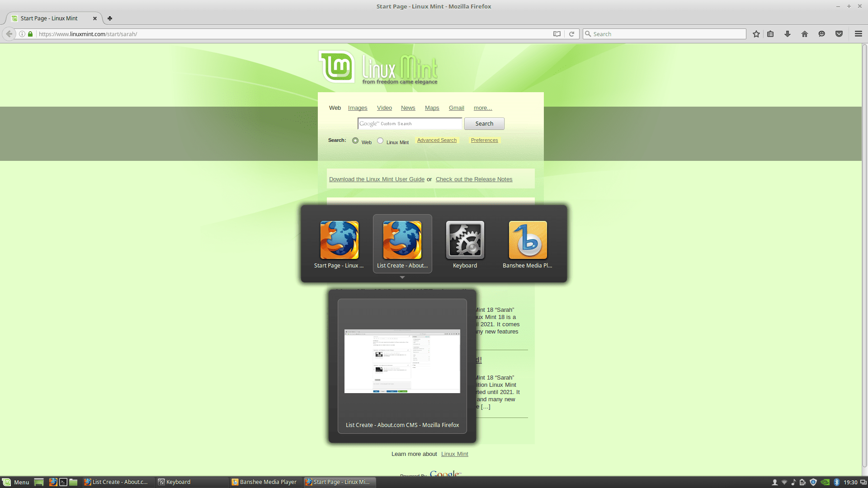Choose Banshee Media Player icon in switcher
Image resolution: width=868 pixels, height=488 pixels.
click(x=528, y=240)
